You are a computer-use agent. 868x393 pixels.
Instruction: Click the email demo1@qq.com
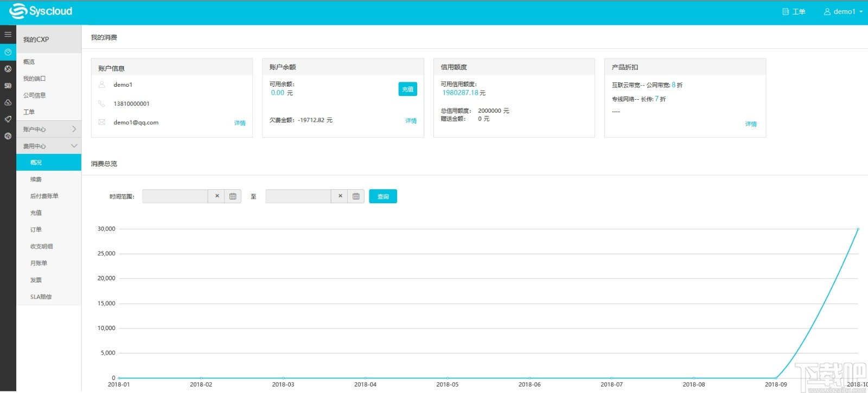point(136,123)
